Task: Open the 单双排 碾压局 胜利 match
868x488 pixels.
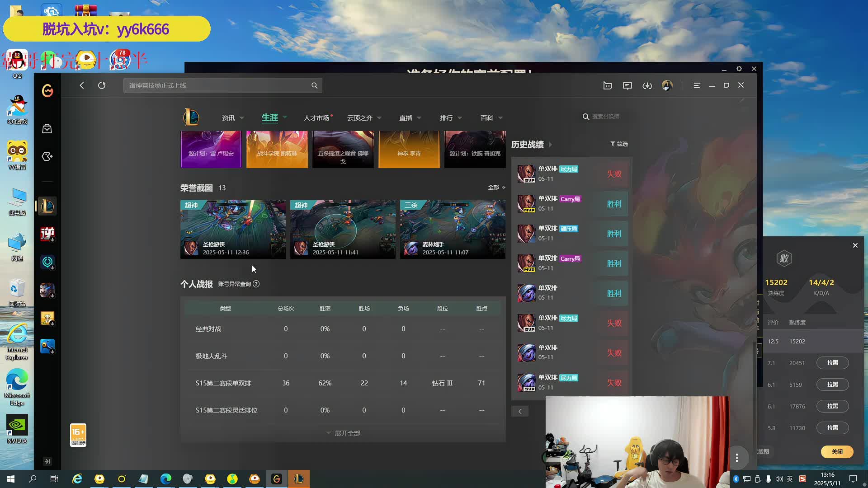Action: click(571, 234)
